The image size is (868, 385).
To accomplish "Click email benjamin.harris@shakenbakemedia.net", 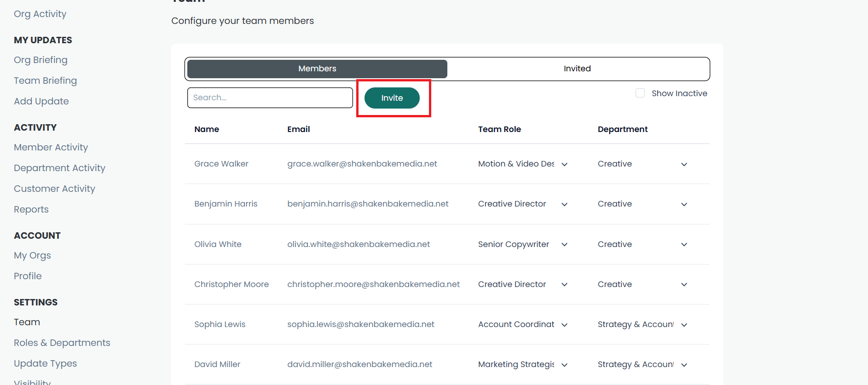I will pos(368,204).
